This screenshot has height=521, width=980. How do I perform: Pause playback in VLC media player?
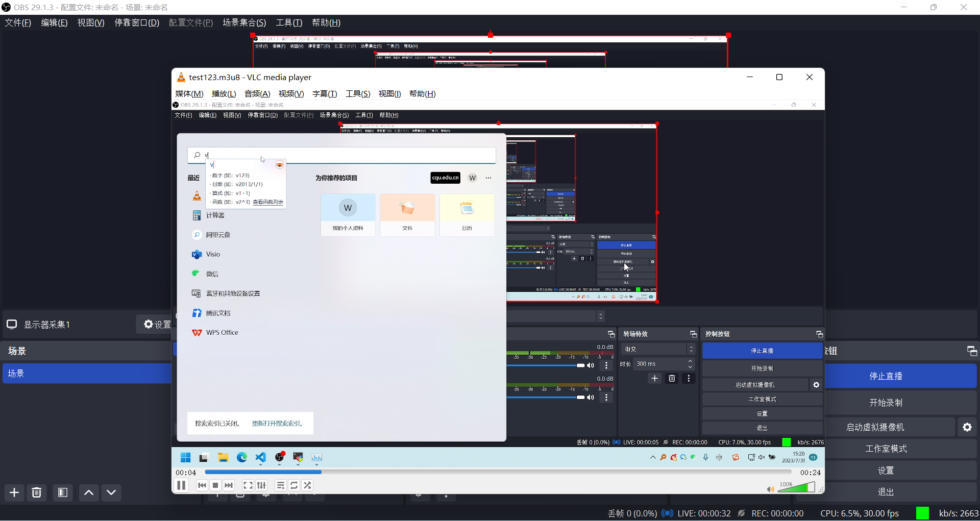click(x=181, y=485)
